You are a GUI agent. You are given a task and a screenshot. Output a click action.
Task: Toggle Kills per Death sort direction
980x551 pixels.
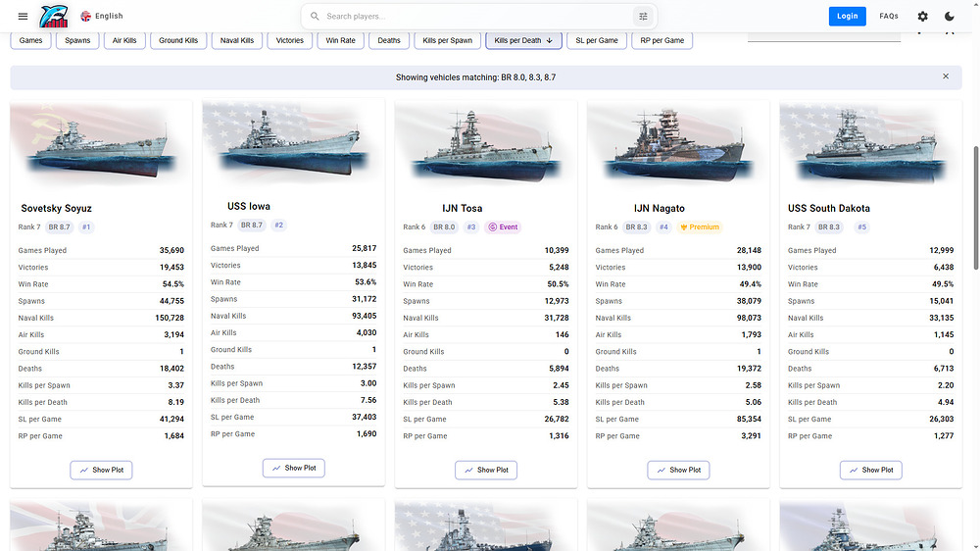(x=523, y=40)
